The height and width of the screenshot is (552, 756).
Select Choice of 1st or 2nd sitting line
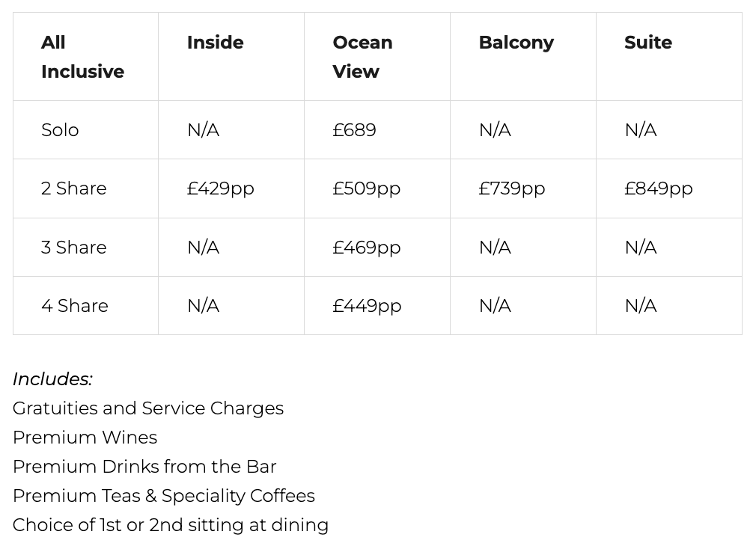coord(171,525)
